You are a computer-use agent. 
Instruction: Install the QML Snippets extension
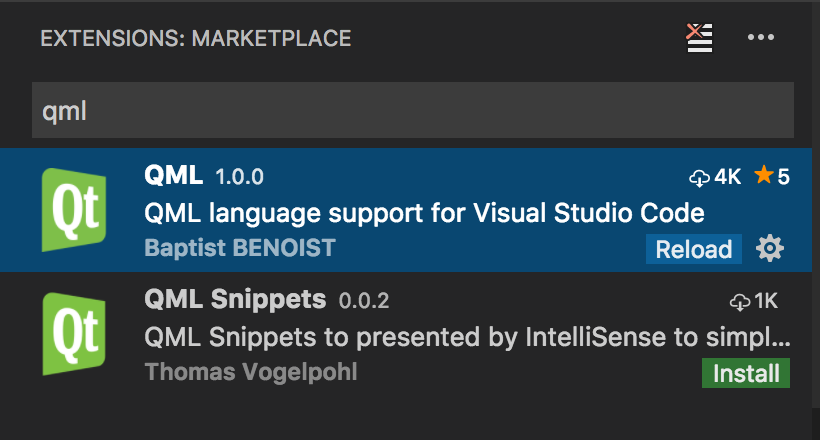click(746, 374)
